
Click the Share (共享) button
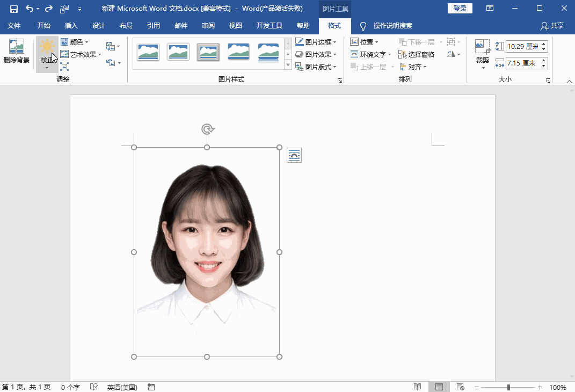click(552, 26)
